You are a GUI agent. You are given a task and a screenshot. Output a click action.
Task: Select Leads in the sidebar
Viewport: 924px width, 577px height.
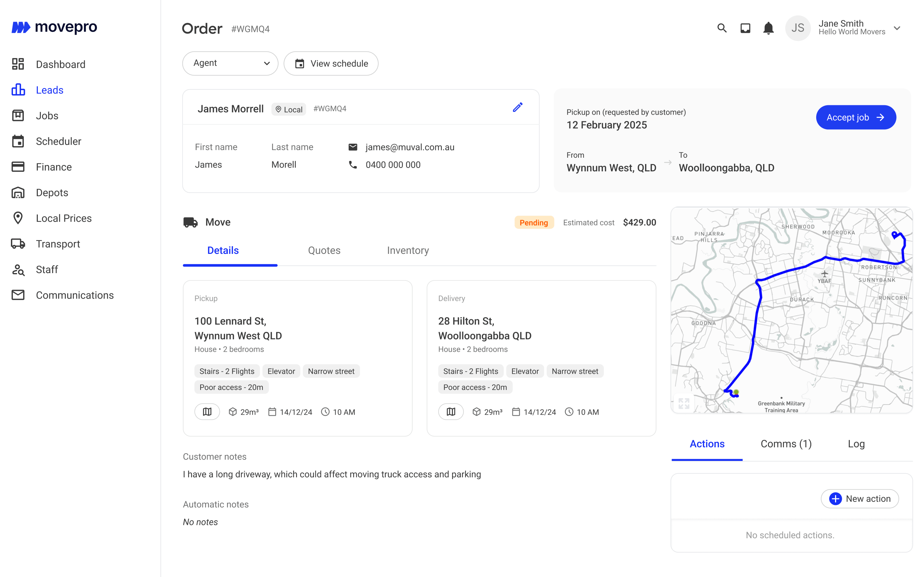[x=50, y=90]
